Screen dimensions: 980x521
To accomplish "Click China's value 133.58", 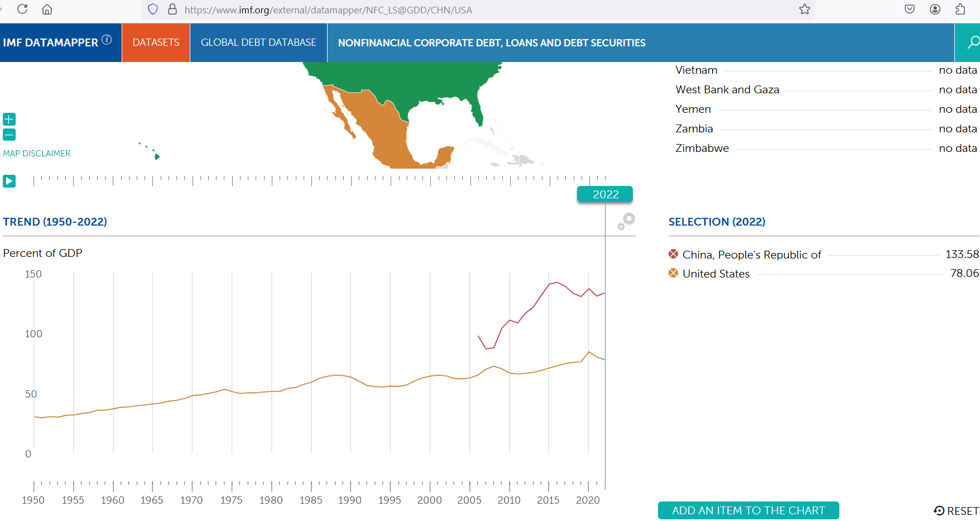I will click(962, 254).
